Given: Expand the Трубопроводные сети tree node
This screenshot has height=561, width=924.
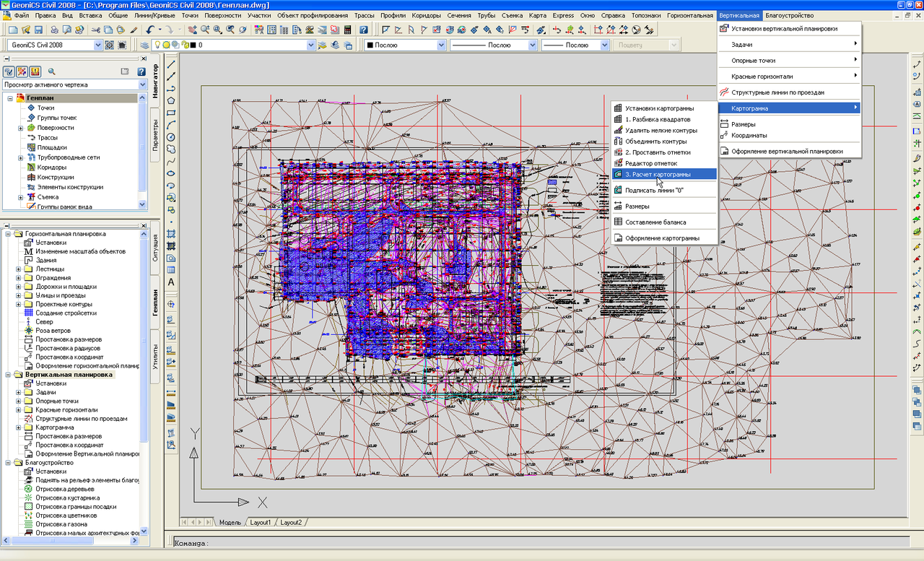Looking at the screenshot, I should (x=21, y=157).
